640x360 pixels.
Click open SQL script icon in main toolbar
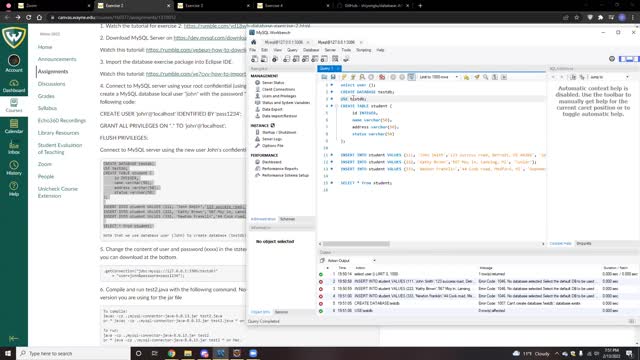point(264,59)
